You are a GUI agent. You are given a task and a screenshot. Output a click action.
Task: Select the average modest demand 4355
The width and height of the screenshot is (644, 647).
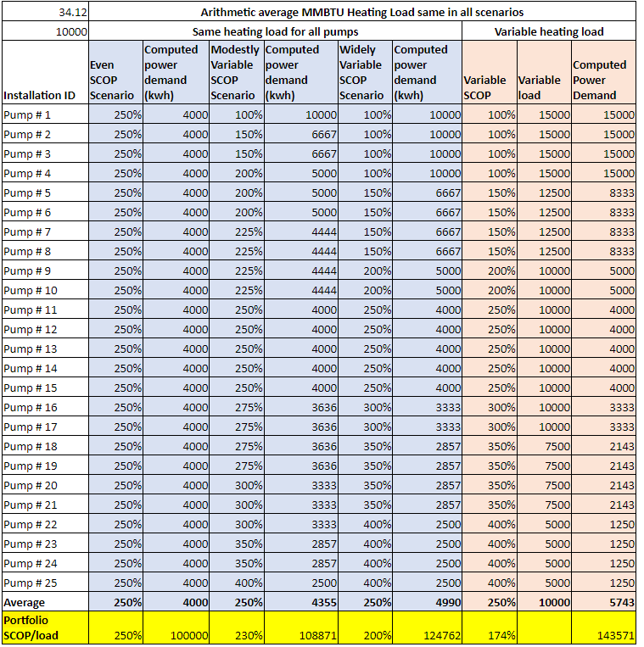[x=301, y=602]
